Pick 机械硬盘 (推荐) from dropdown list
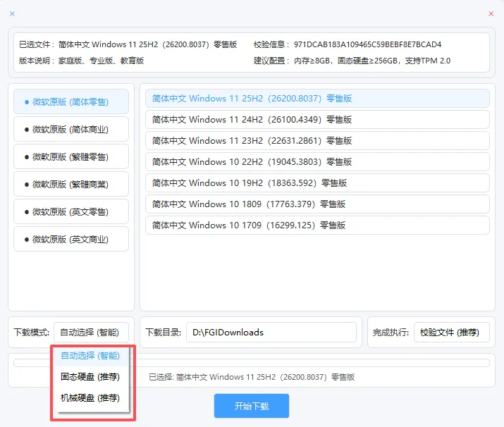 click(92, 398)
